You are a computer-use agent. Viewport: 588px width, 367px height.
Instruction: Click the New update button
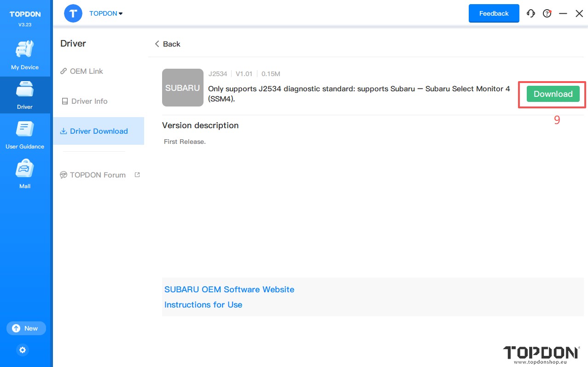tap(26, 328)
